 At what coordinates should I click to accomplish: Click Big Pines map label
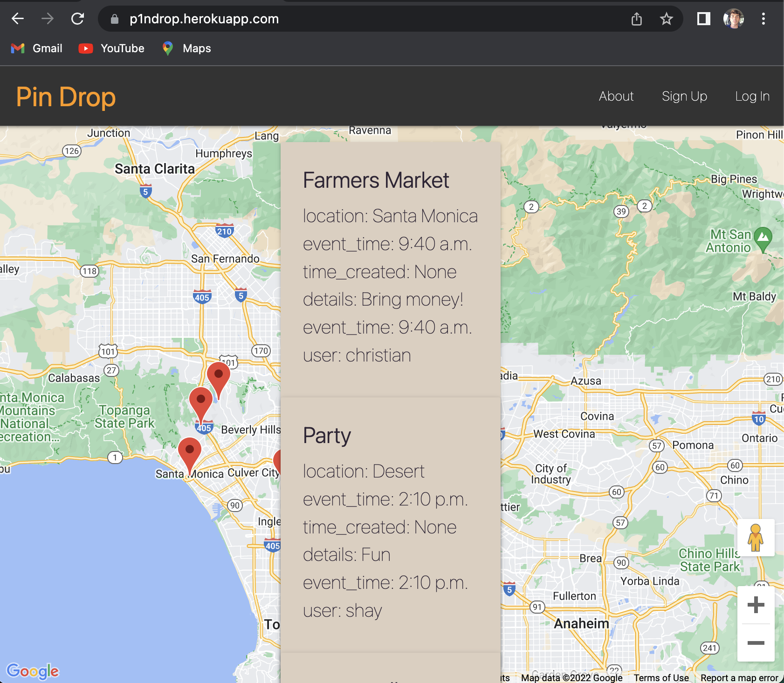tap(734, 179)
